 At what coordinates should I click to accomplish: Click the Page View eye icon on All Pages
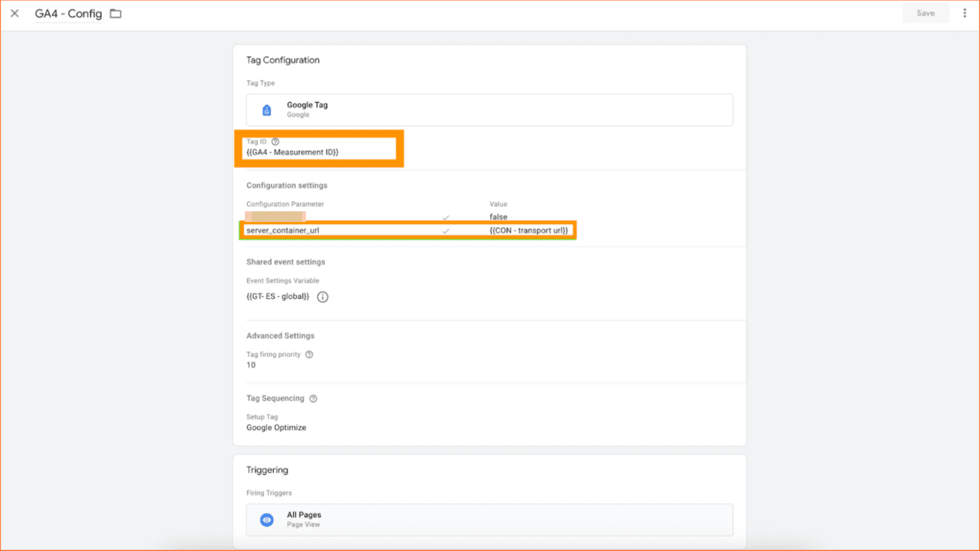point(267,520)
